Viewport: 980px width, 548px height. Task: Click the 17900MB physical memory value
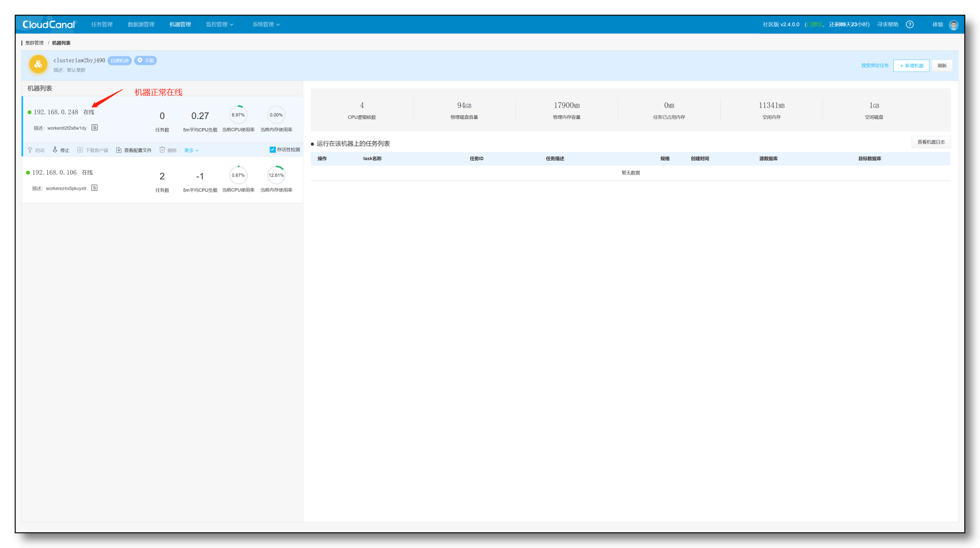point(567,105)
